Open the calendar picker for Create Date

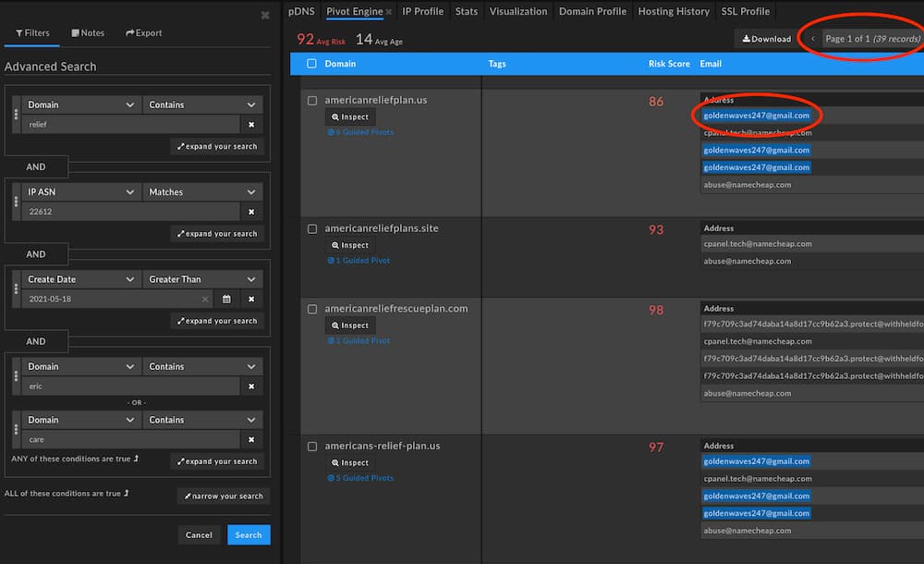click(226, 300)
